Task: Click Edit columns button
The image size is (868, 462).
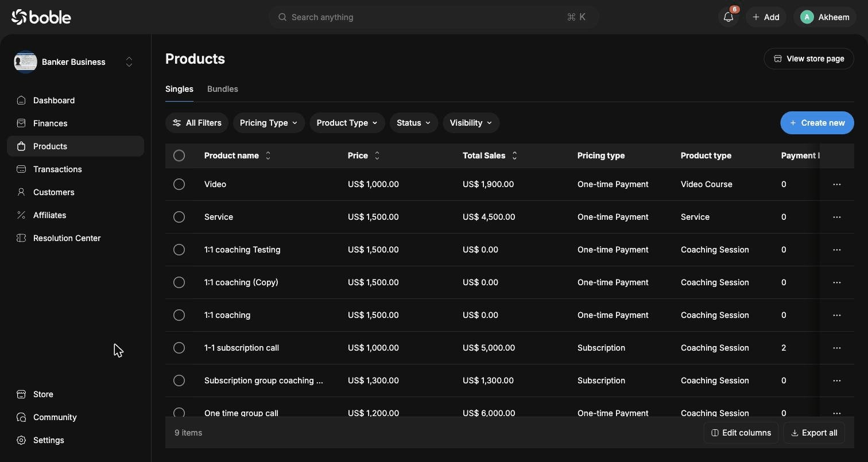Action: click(741, 433)
